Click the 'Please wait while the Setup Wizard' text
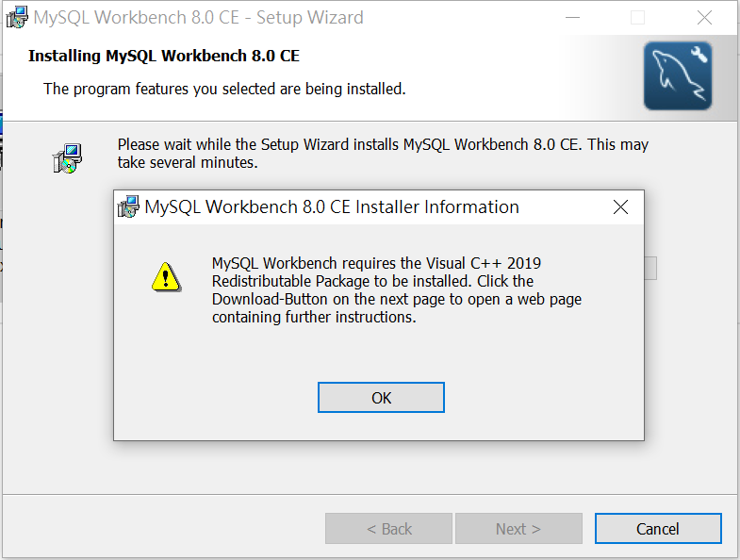 coord(383,153)
